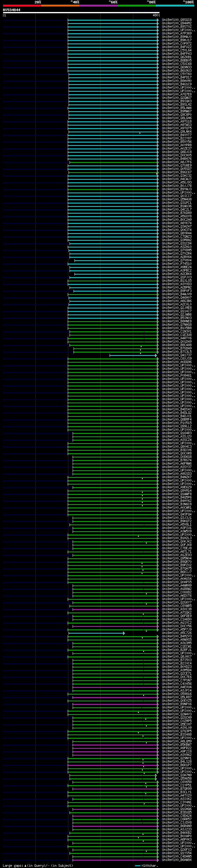Select the query name AV534844 label

coord(11,10)
